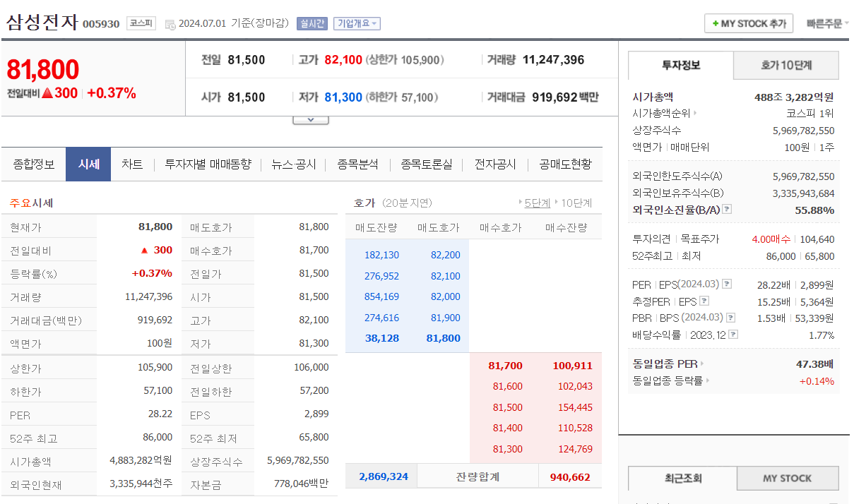Open the 종목토론실 tab
Viewport: 854px width, 504px height.
[427, 164]
